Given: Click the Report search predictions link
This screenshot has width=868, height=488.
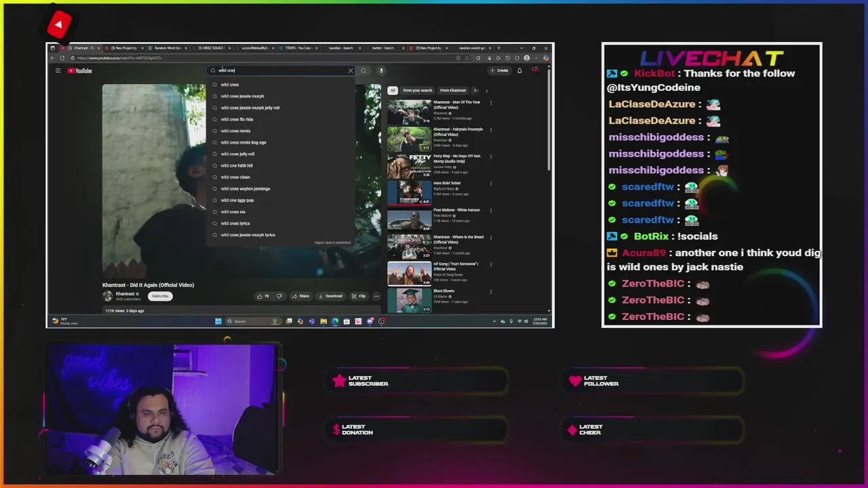Looking at the screenshot, I should click(x=333, y=243).
